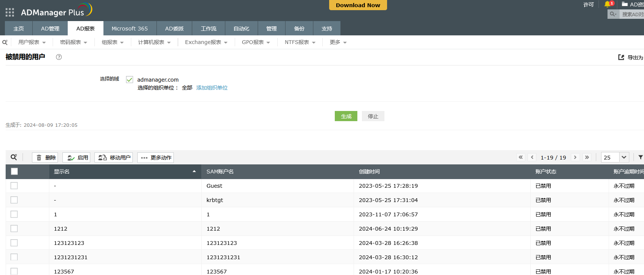The height and width of the screenshot is (275, 644).
Task: Switch to the AD管理 tab
Action: (x=50, y=29)
